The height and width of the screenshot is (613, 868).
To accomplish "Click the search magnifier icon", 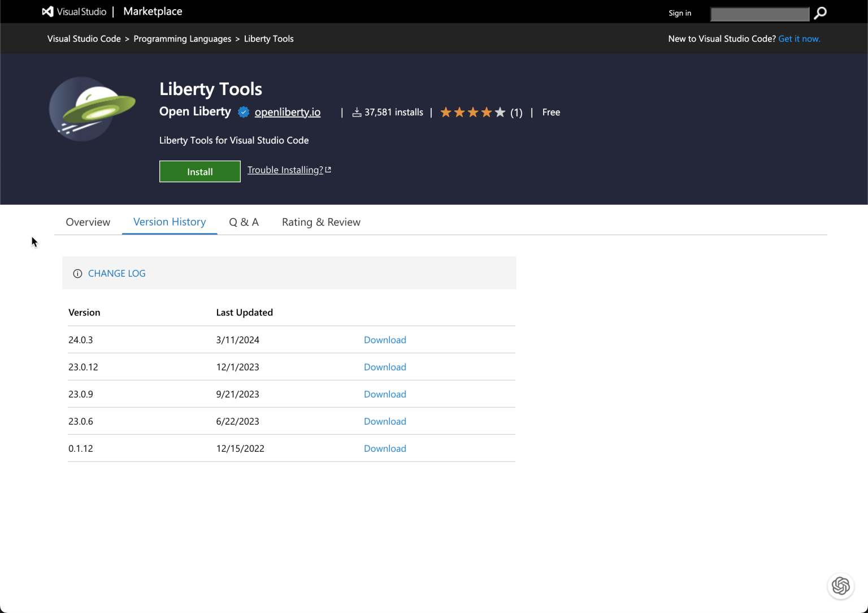I will (x=820, y=12).
